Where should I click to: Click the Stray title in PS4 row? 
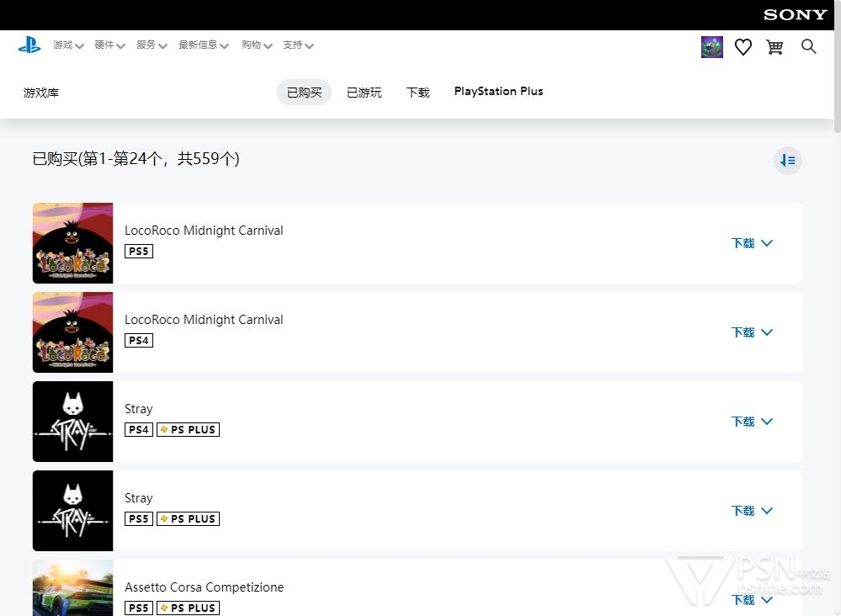(138, 409)
